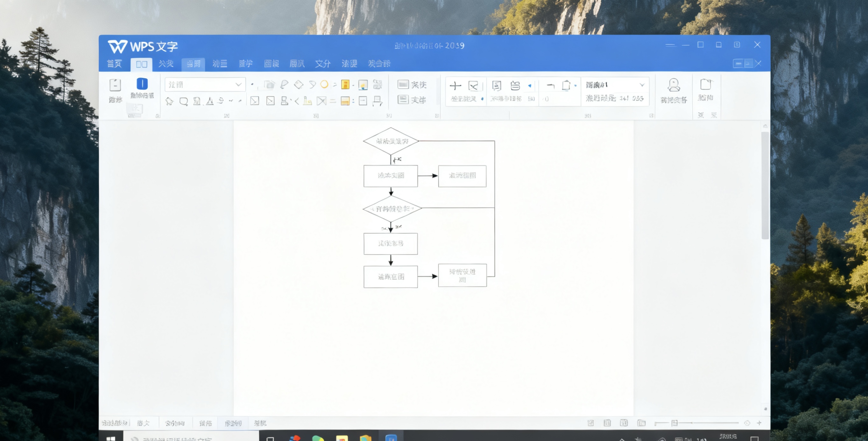
Task: Open the wide combo box dropdown arrow
Action: pyautogui.click(x=239, y=85)
